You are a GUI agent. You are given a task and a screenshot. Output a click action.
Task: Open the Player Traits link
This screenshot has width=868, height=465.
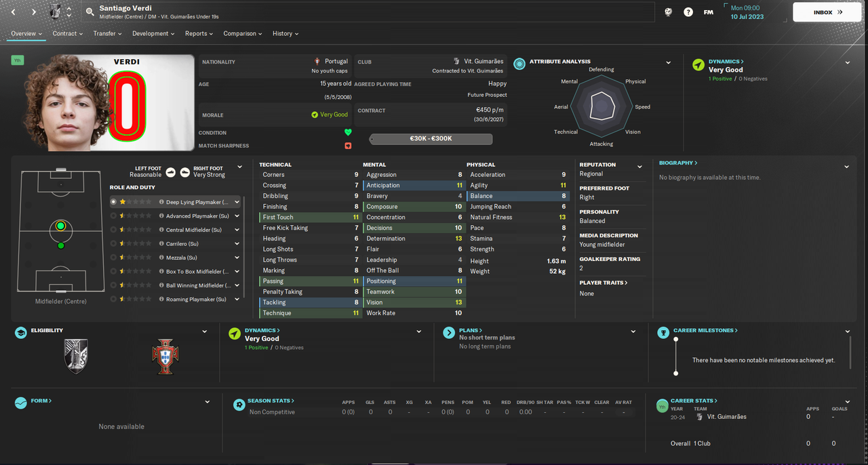tap(604, 283)
